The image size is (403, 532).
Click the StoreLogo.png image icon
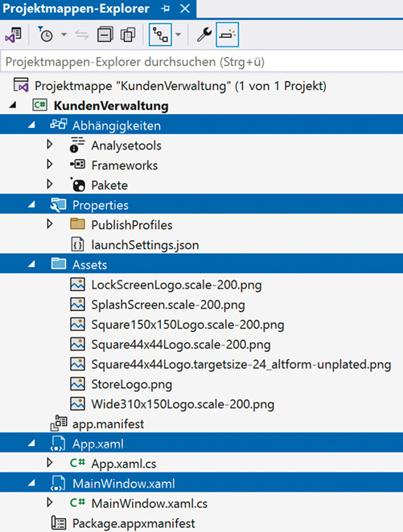click(78, 384)
